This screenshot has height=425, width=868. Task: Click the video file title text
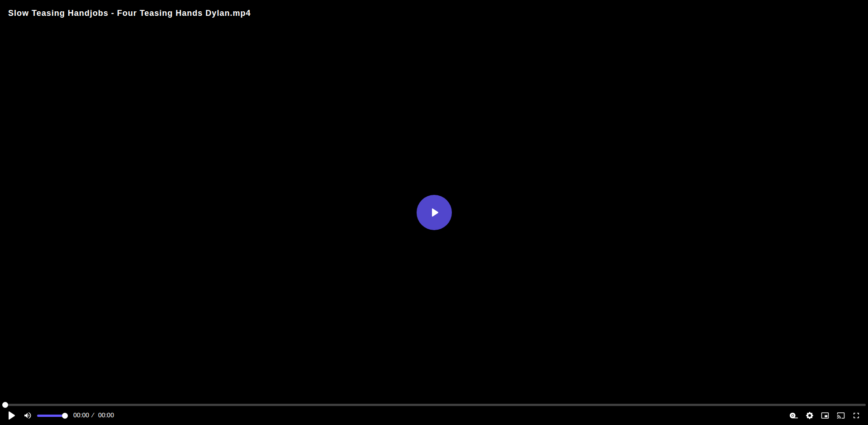pyautogui.click(x=129, y=13)
